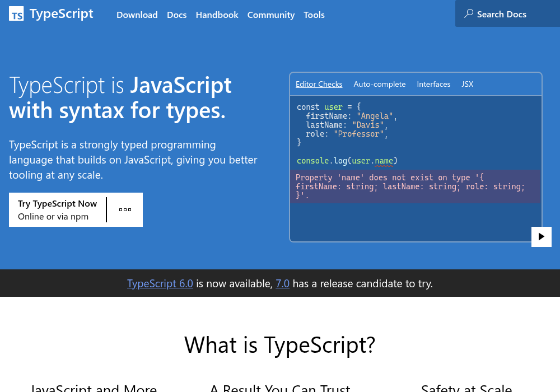Focus the Search Docs field
This screenshot has height=392, width=560.
pyautogui.click(x=507, y=13)
